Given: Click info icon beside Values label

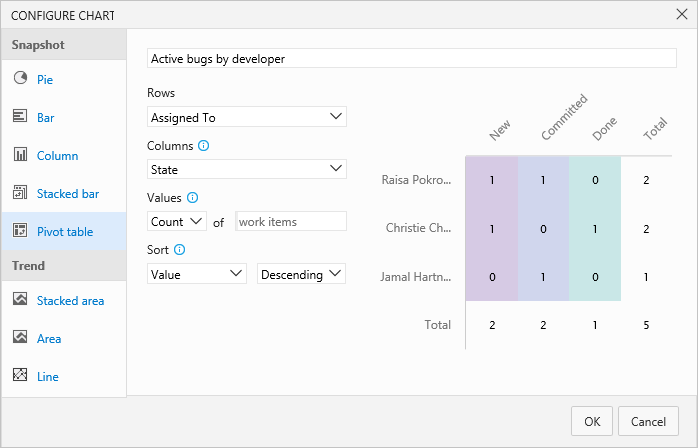Looking at the screenshot, I should coord(193,198).
